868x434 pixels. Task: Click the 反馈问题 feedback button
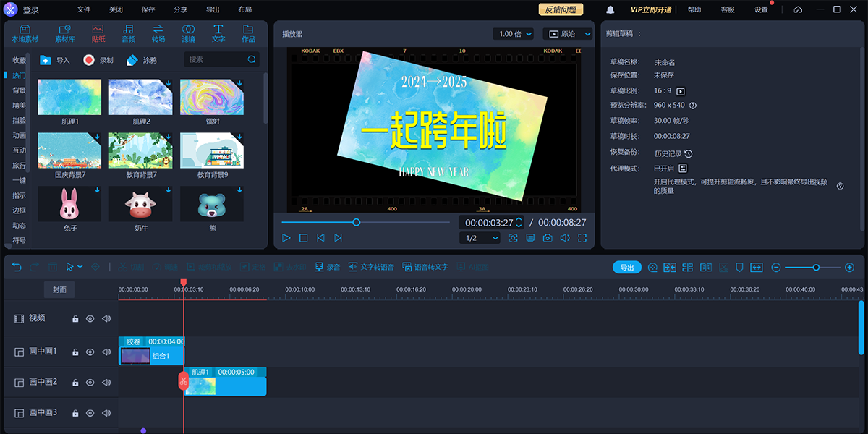click(x=561, y=10)
